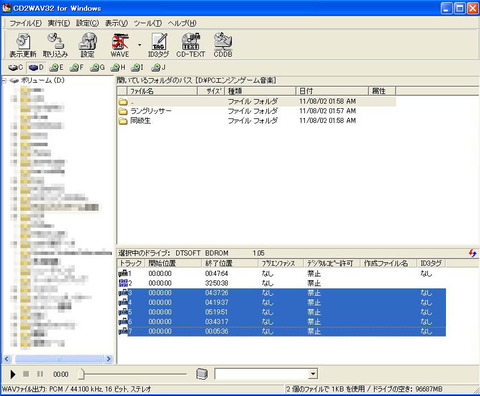Click the pause playback button
This screenshot has width=480, height=396.
[x=40, y=374]
